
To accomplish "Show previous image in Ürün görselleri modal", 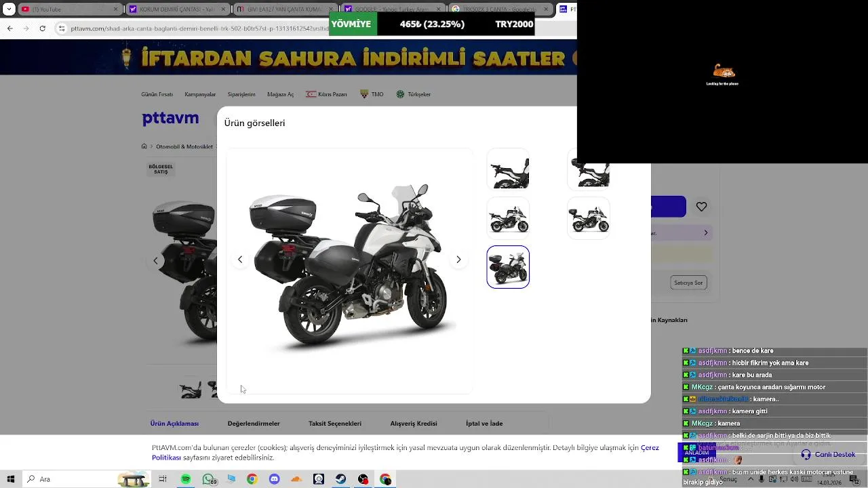I will (x=240, y=260).
